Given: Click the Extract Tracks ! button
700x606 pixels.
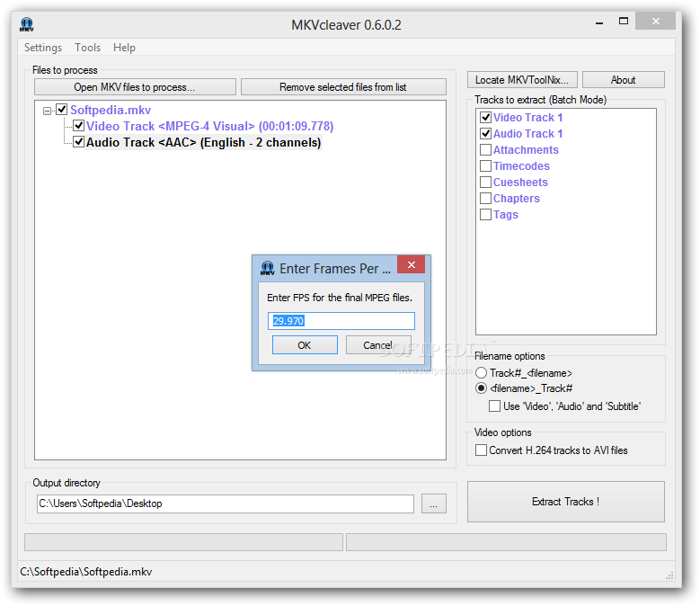Looking at the screenshot, I should (565, 502).
